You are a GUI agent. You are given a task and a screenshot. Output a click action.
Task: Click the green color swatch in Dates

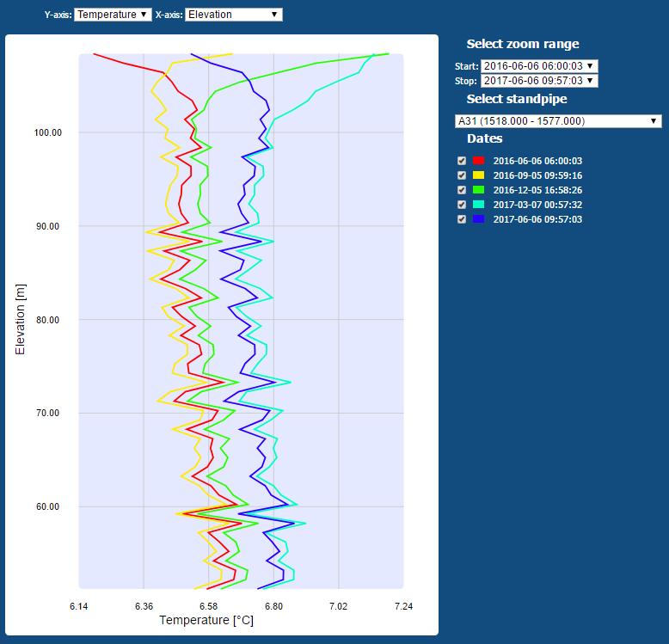click(x=479, y=190)
